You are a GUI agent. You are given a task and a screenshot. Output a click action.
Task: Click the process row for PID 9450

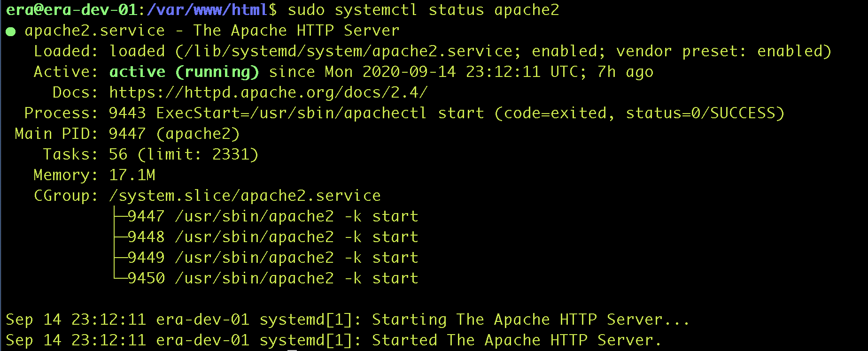click(x=273, y=278)
